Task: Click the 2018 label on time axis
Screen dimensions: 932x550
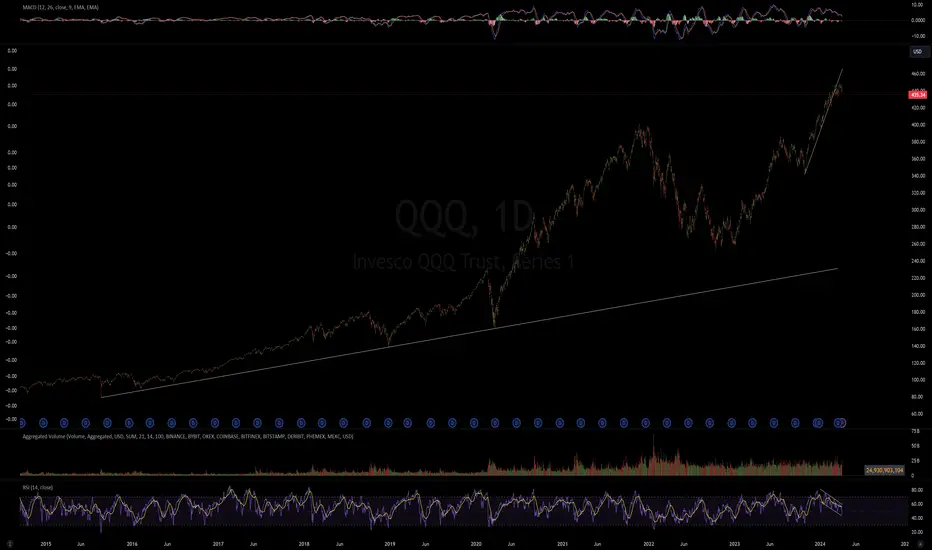Action: tap(304, 544)
